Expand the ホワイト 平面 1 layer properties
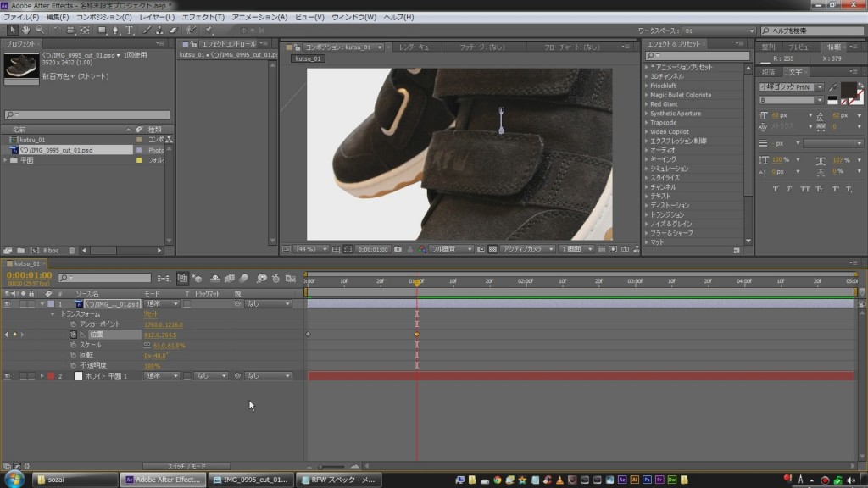This screenshot has height=488, width=868. (42, 376)
